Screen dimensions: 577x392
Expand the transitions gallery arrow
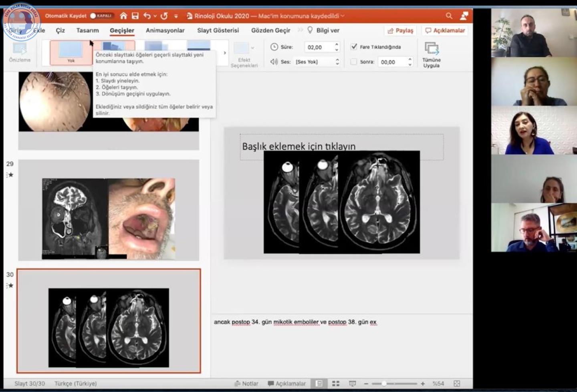224,52
